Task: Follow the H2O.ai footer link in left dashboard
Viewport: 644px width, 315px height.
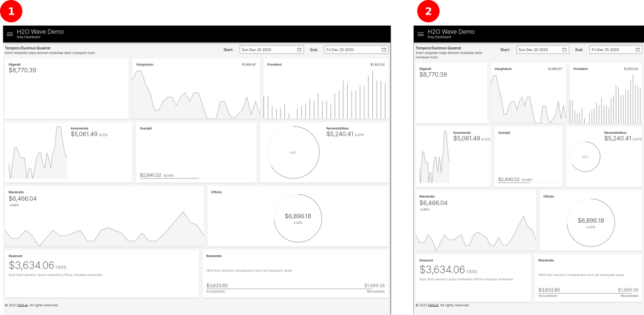Action: click(x=23, y=305)
